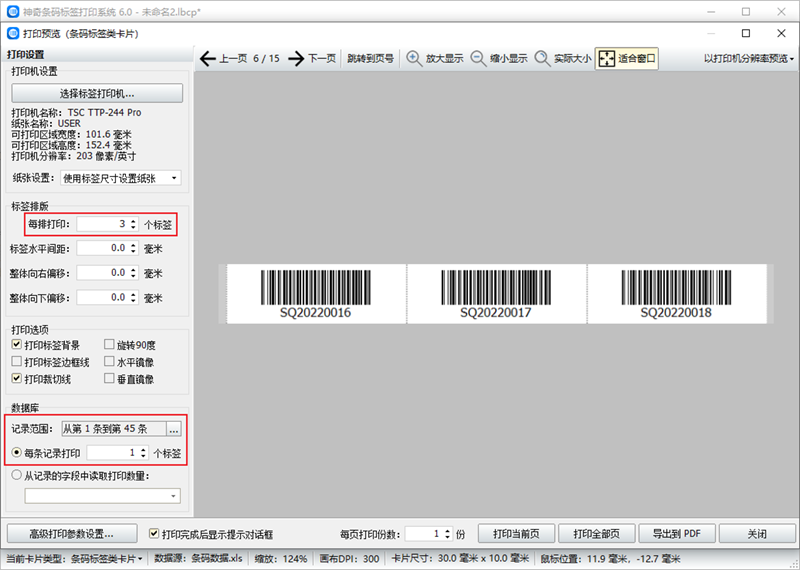The image size is (800, 570).
Task: Click label horizontal spacing (标签水平间距) field
Action: tap(102, 249)
